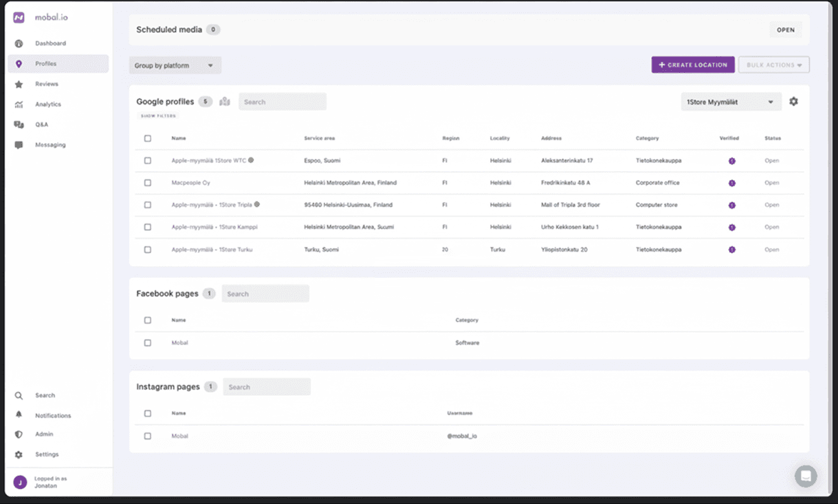Open Google profiles table settings gear
The height and width of the screenshot is (504, 838).
[x=794, y=102]
